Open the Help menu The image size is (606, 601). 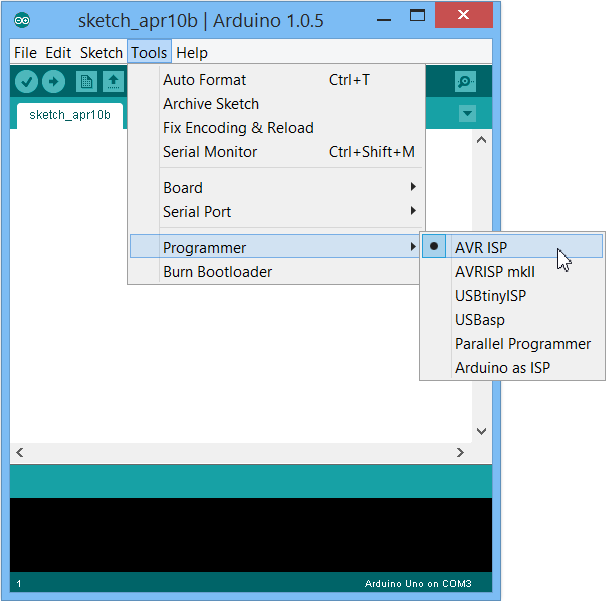coord(192,53)
